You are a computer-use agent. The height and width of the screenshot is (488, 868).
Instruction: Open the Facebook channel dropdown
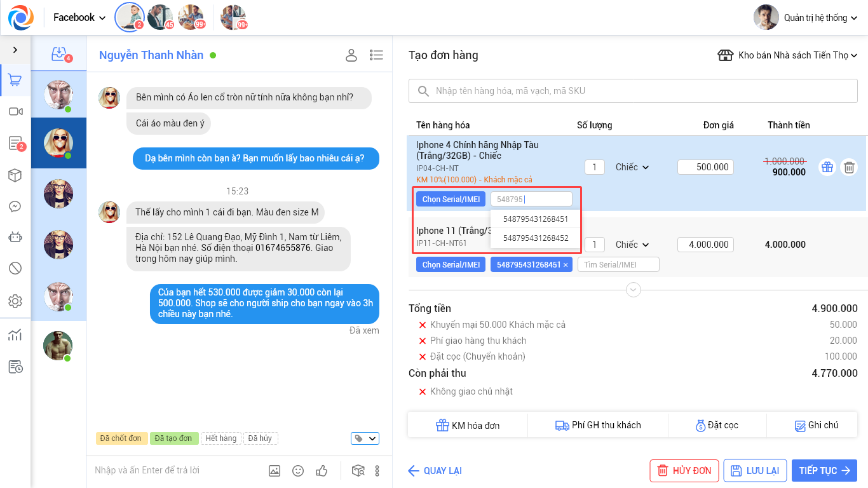(79, 17)
